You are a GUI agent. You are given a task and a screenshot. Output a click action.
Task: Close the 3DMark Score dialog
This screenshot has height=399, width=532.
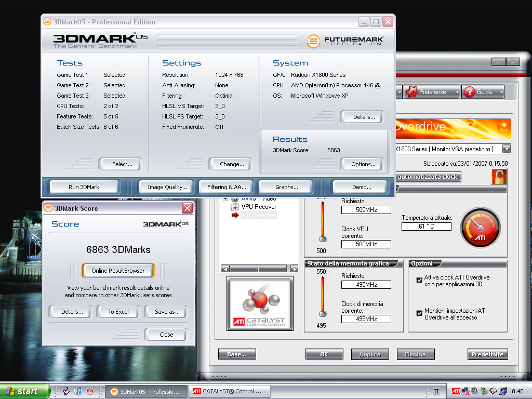pyautogui.click(x=166, y=335)
